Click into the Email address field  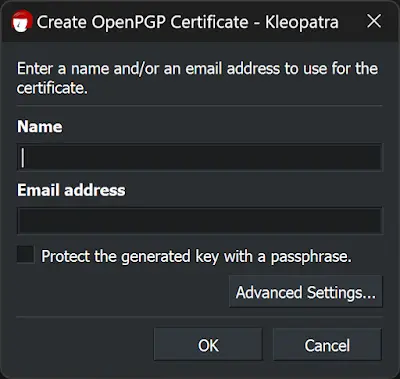point(200,220)
